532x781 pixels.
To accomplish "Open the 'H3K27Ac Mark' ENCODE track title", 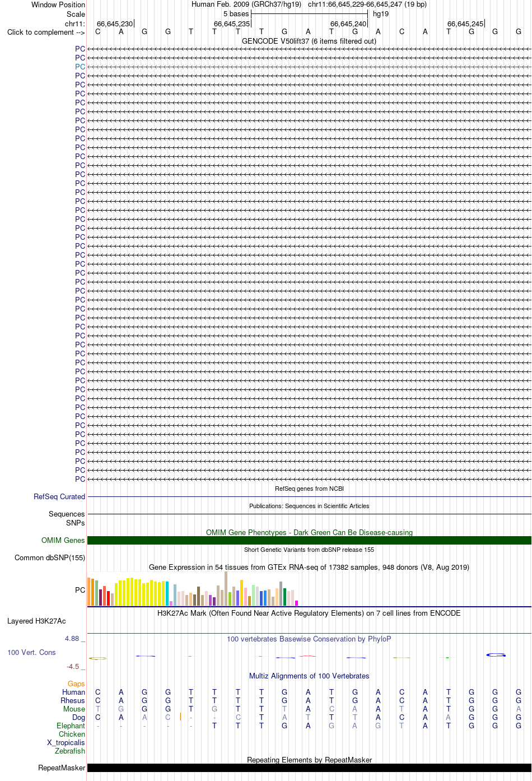I will tap(309, 613).
